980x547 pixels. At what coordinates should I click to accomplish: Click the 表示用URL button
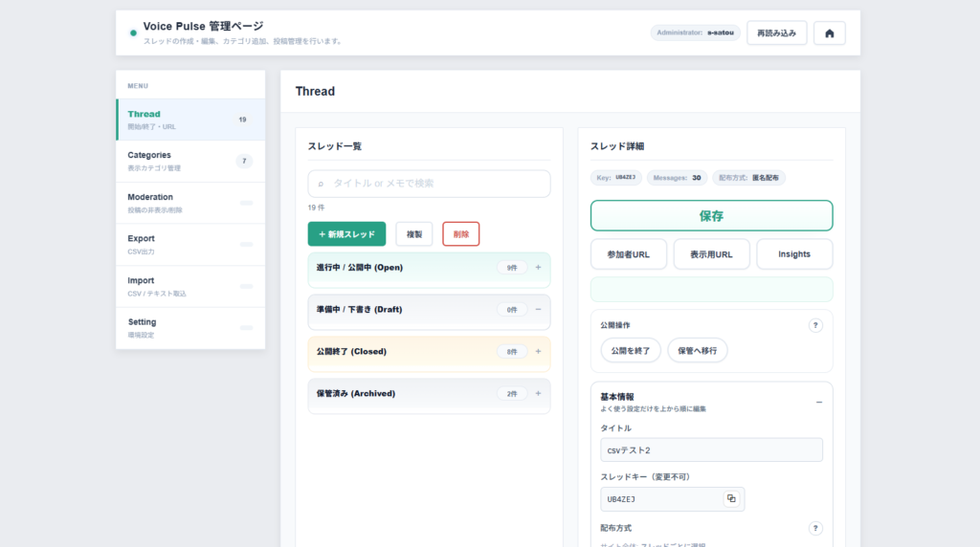711,254
